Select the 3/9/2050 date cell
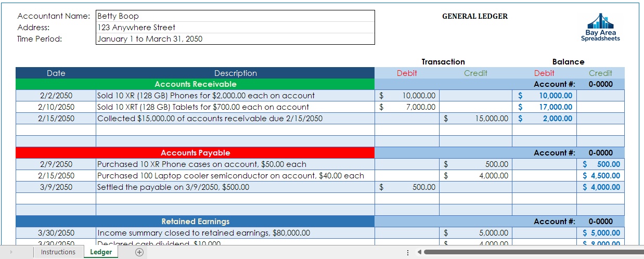Screen dimensions: 644x259 coord(56,187)
